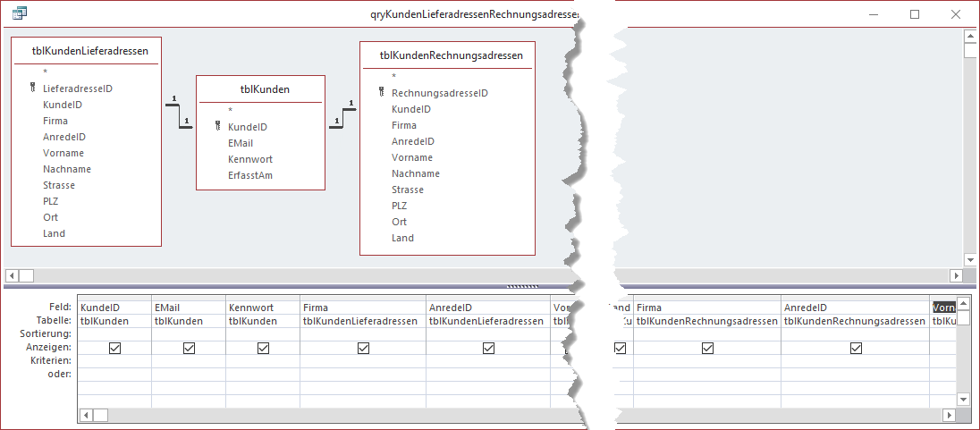Click the key icon beside RechnungsadresseID

coord(382,93)
